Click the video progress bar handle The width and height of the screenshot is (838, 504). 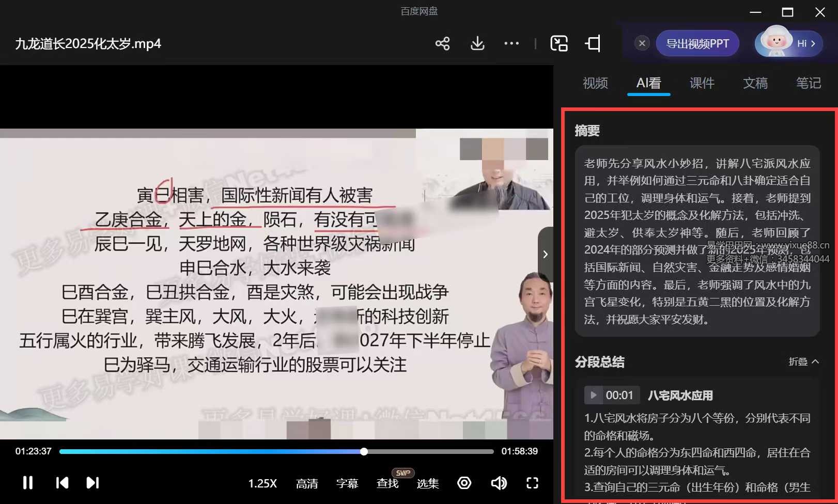point(364,452)
